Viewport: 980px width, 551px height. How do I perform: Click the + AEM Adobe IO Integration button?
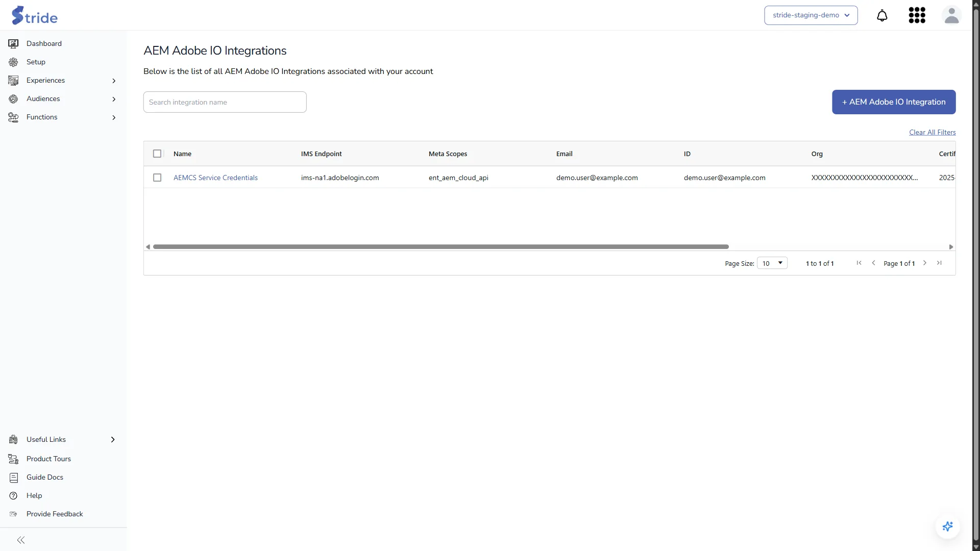pos(894,102)
